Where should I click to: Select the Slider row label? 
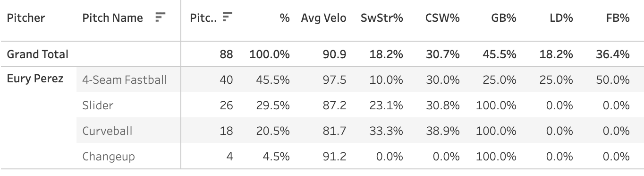coord(98,105)
